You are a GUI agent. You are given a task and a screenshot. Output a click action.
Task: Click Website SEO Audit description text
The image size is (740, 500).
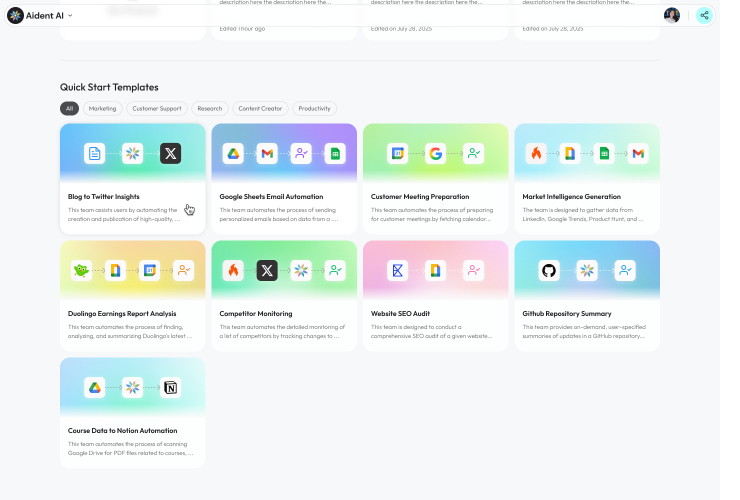pos(431,332)
